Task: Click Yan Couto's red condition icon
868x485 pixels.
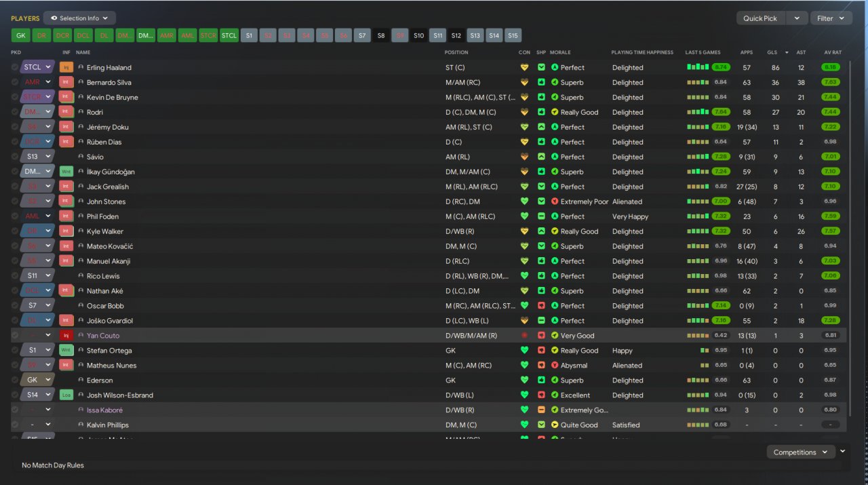Action: pos(524,336)
